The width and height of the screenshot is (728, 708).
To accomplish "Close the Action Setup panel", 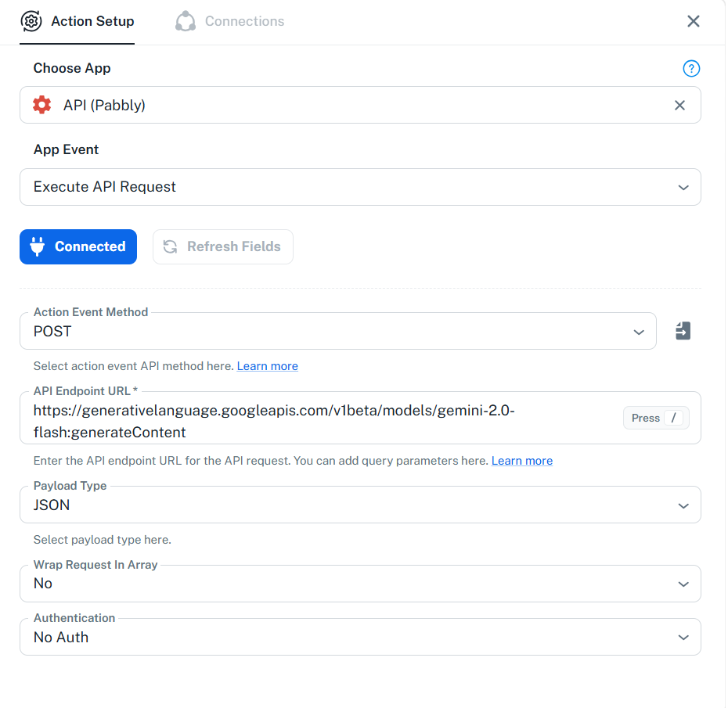I will tap(694, 21).
